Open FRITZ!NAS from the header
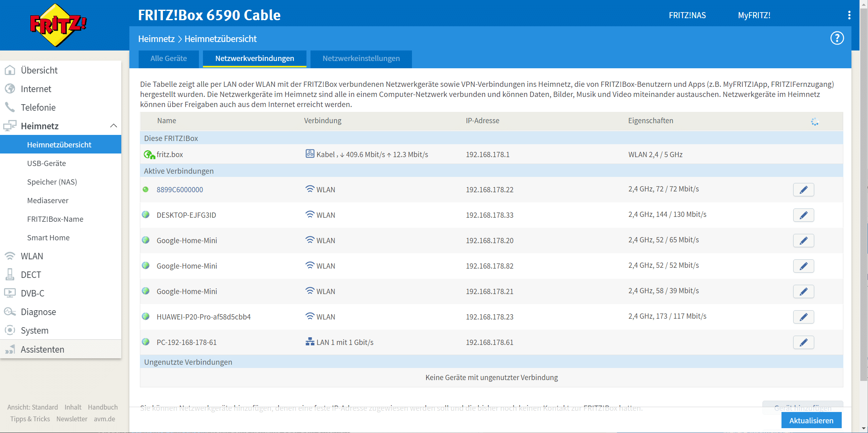This screenshot has height=433, width=868. (x=687, y=15)
